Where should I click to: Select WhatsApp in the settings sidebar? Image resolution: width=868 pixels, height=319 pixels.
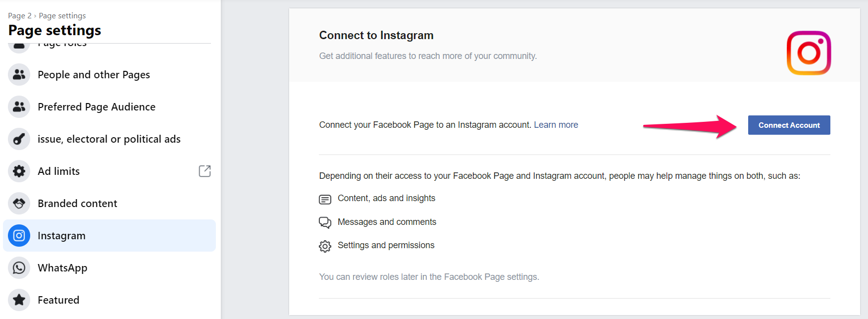pos(62,268)
